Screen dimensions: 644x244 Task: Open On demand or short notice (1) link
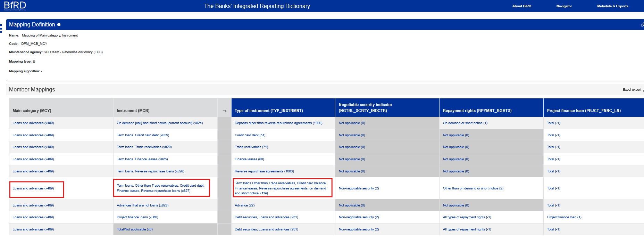pos(465,123)
